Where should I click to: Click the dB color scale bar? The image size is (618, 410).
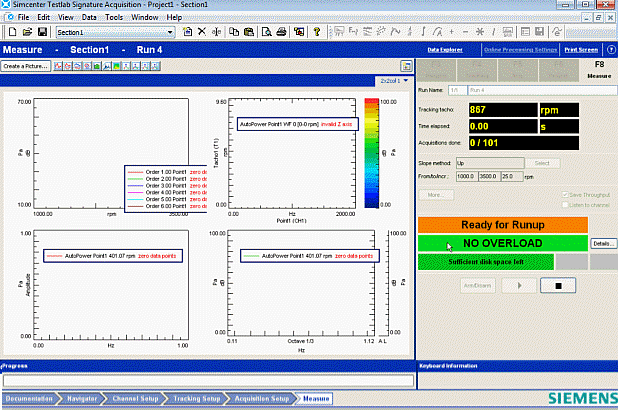372,152
